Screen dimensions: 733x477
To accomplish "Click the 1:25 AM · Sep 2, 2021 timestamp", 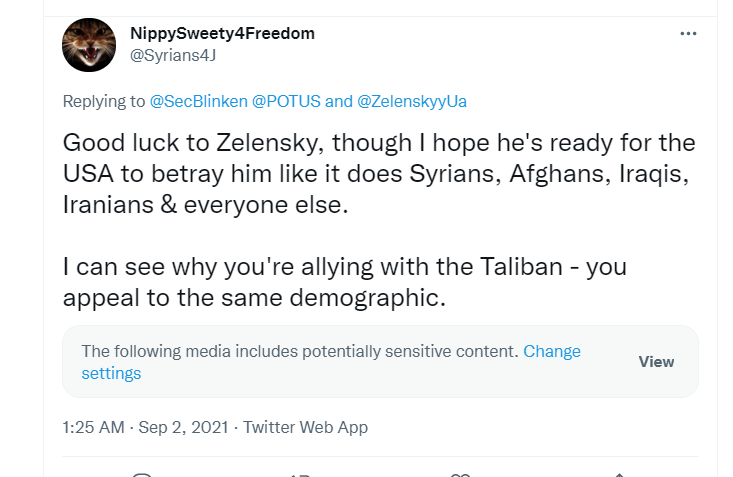I will pos(145,427).
